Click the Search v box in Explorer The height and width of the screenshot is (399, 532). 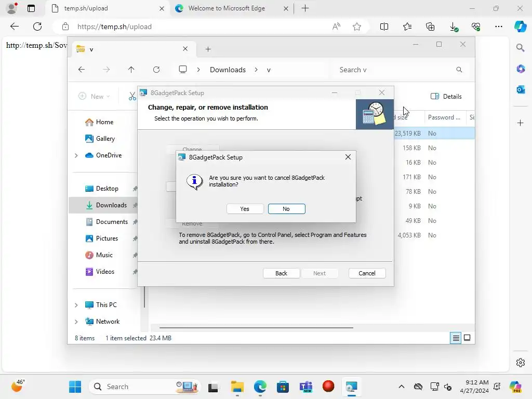click(x=401, y=70)
